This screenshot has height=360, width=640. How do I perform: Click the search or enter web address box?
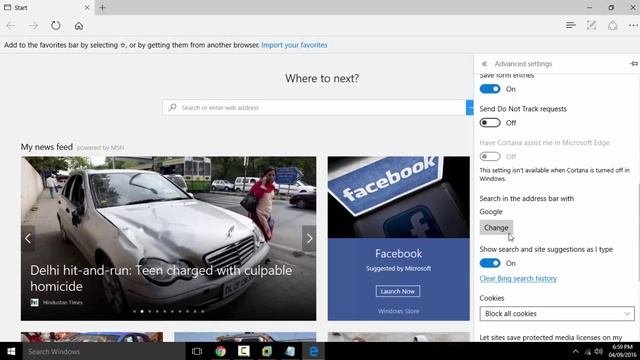[313, 107]
